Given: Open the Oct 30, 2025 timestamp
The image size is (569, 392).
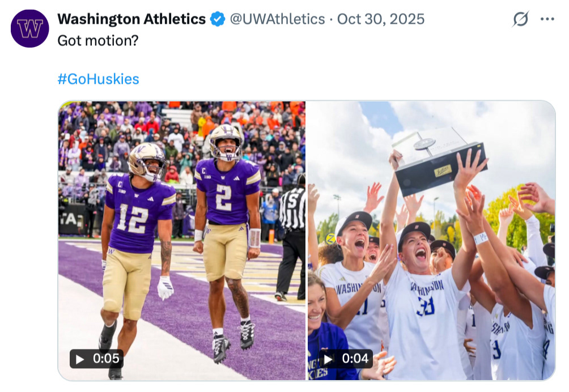Looking at the screenshot, I should (380, 19).
